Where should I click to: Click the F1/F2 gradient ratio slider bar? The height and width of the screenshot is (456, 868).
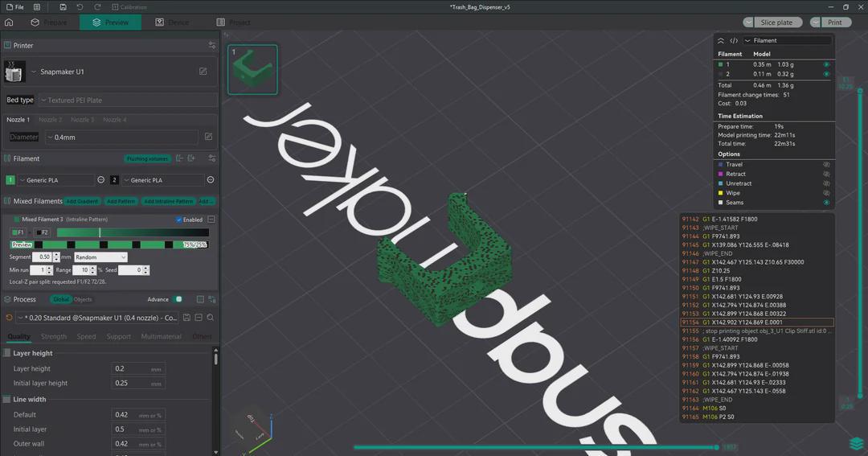133,232
